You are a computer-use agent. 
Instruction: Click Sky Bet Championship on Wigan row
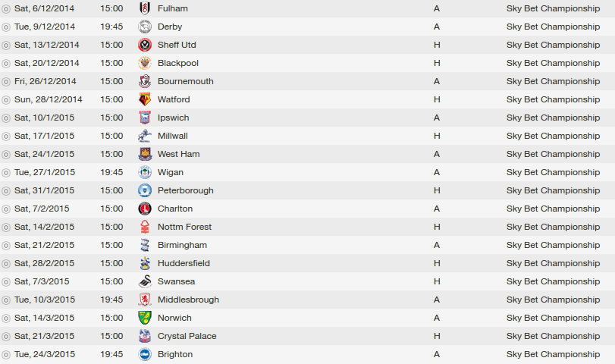coord(553,172)
